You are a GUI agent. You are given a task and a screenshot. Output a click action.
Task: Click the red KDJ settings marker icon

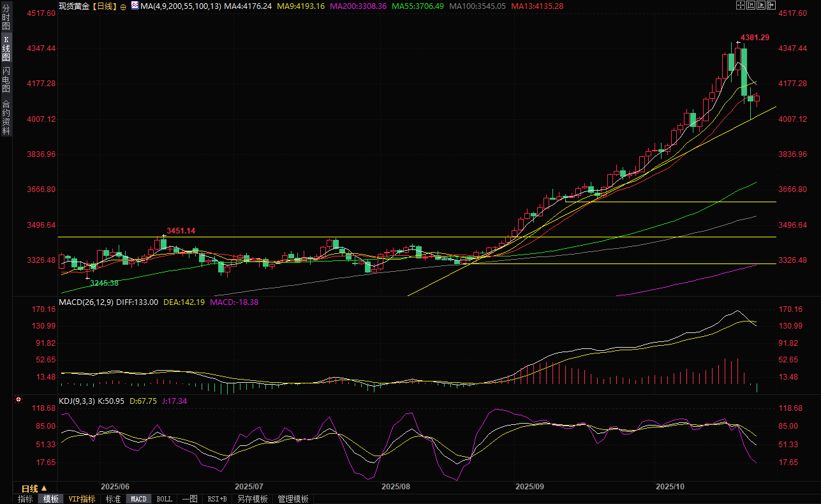pos(18,400)
